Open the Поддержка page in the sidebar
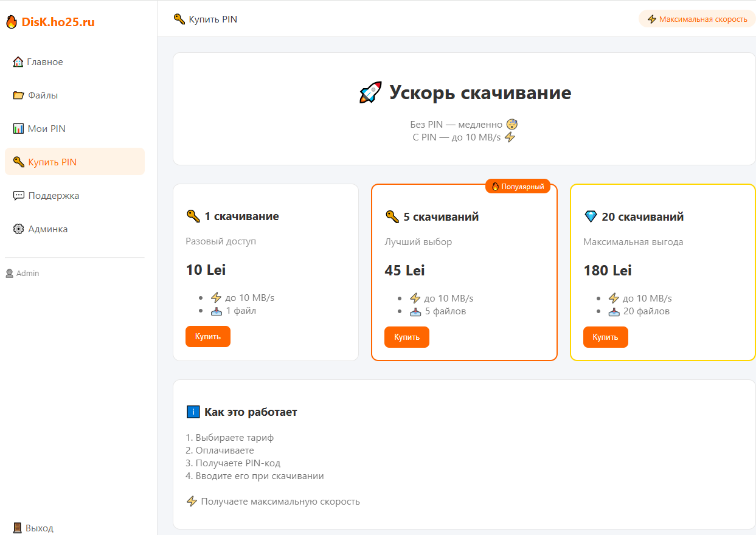The height and width of the screenshot is (535, 756). tap(54, 196)
